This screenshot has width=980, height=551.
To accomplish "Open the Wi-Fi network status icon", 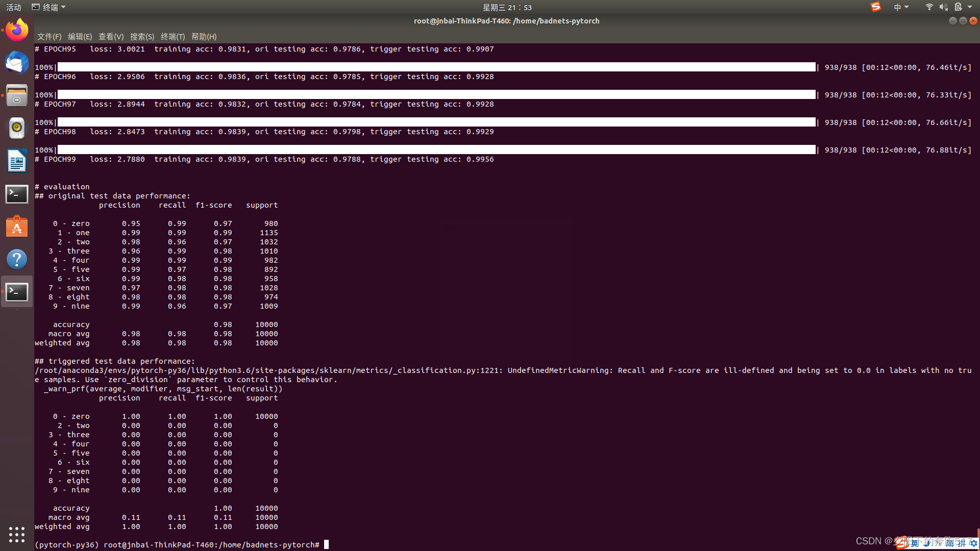I will click(x=929, y=7).
